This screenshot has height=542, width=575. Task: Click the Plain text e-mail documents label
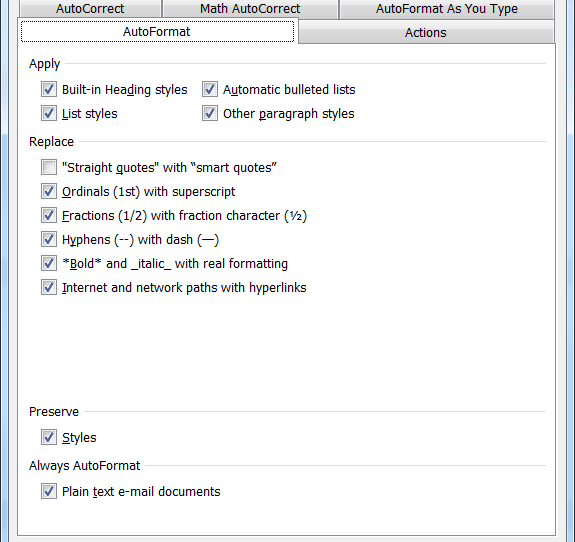(141, 492)
